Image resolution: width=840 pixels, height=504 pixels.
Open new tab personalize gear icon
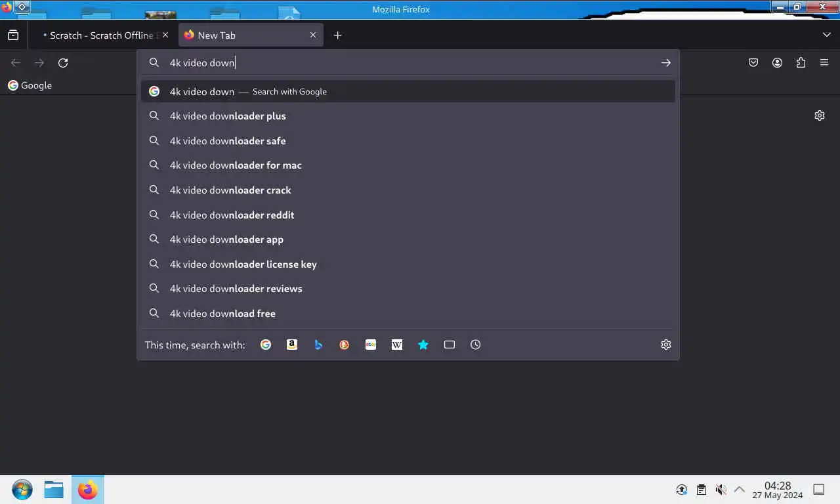[x=820, y=115]
